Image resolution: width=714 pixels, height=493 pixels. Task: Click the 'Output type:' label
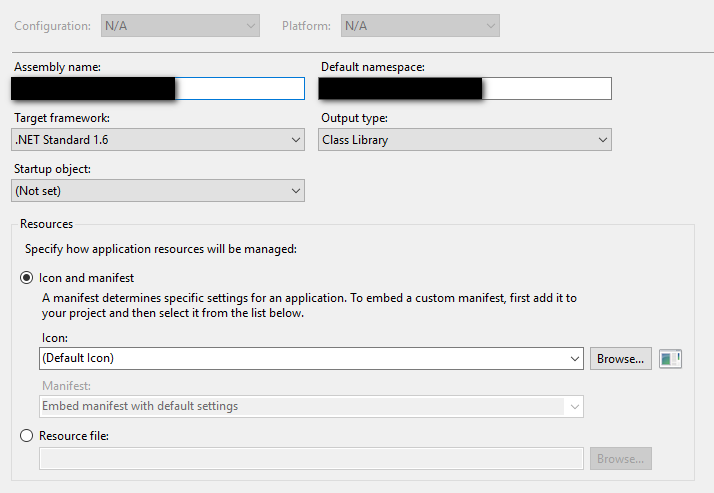pos(354,118)
